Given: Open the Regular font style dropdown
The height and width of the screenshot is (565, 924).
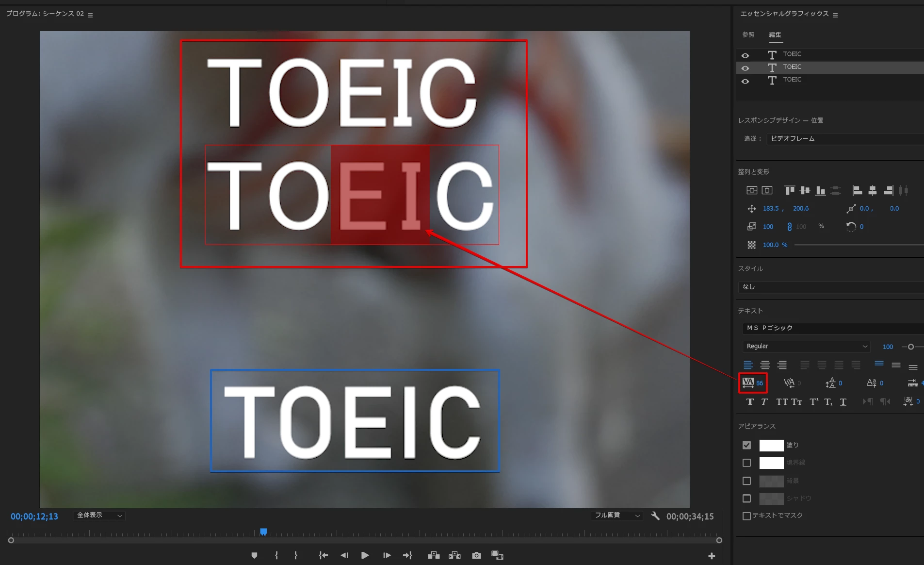Looking at the screenshot, I should click(x=806, y=346).
